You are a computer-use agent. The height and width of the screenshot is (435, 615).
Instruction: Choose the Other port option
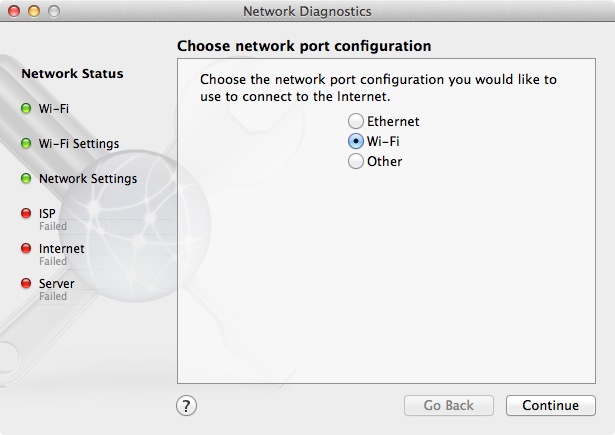point(355,162)
